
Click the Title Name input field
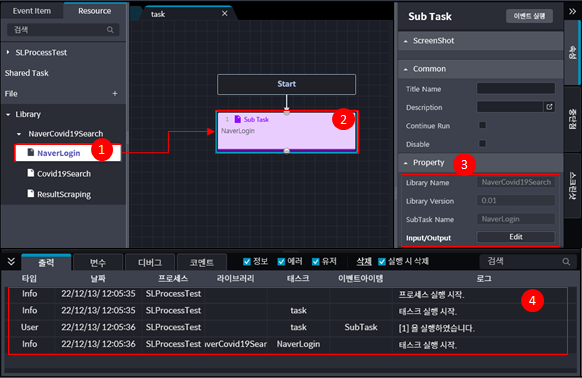[516, 88]
